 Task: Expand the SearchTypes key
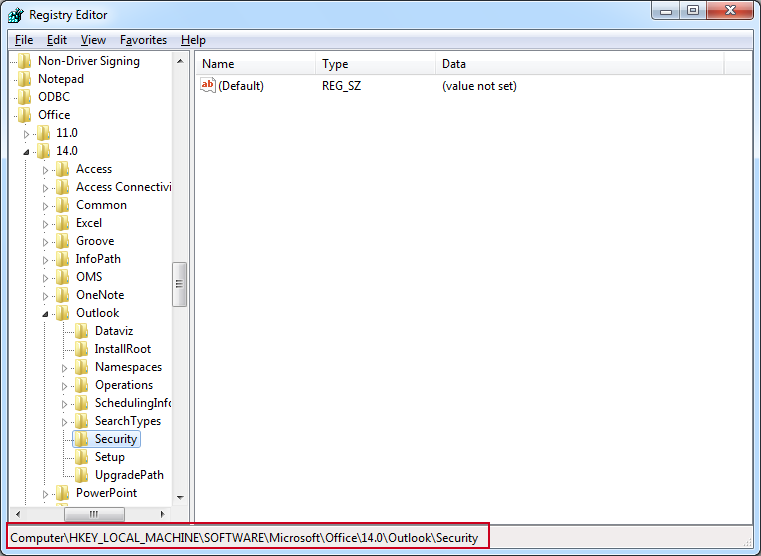pyautogui.click(x=65, y=422)
